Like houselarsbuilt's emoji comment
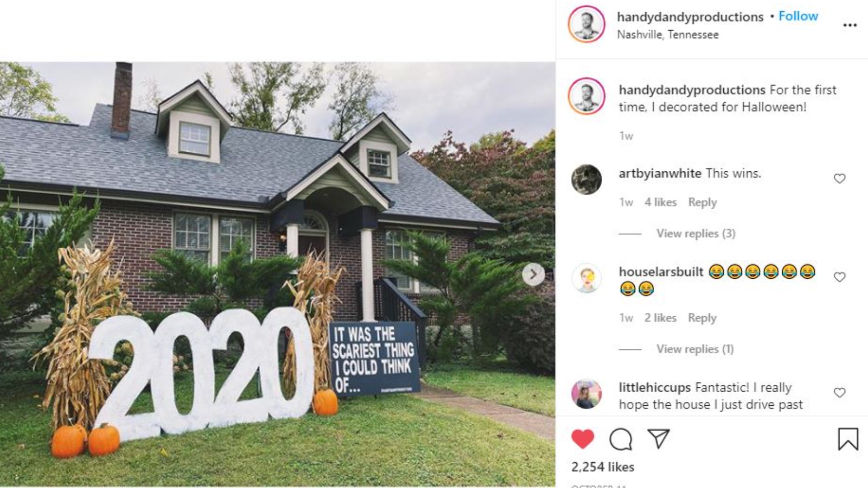The width and height of the screenshot is (868, 488). (x=840, y=277)
